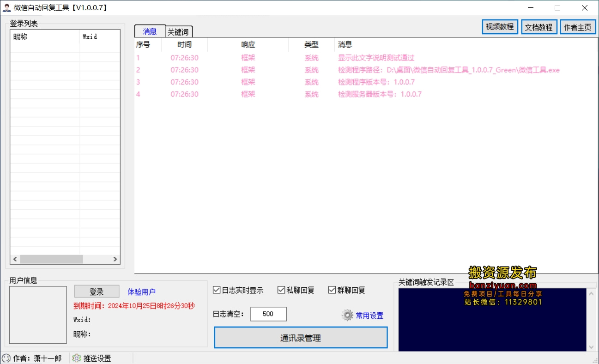Toggle the 日志实时显示 checkbox
The height and width of the screenshot is (364, 599).
coord(217,290)
